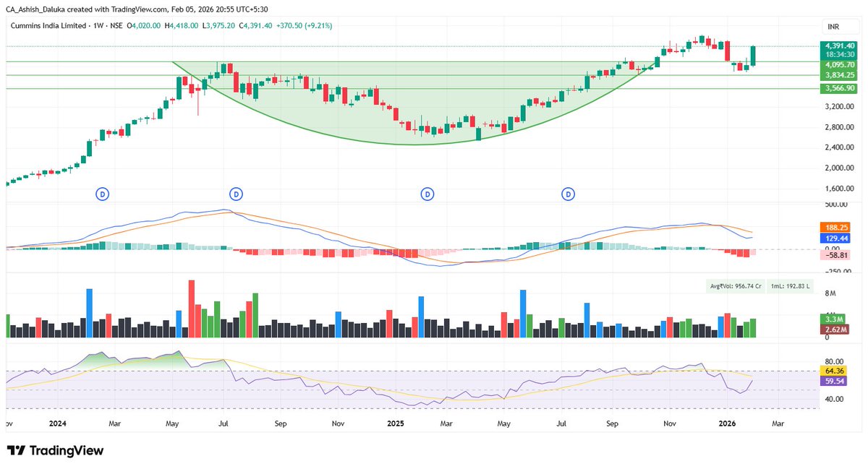Click the first dividend D marker near March 2024
The width and height of the screenshot is (868, 469).
pos(101,194)
